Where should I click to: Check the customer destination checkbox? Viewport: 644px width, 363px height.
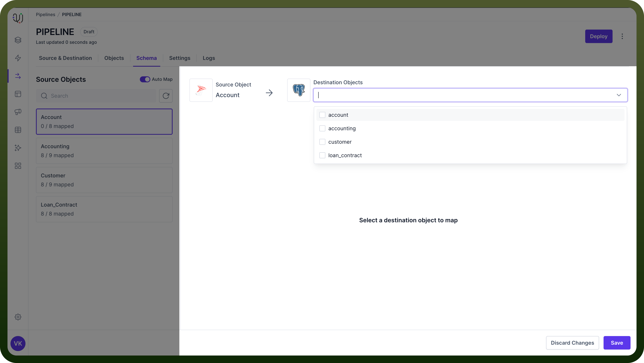(x=322, y=142)
